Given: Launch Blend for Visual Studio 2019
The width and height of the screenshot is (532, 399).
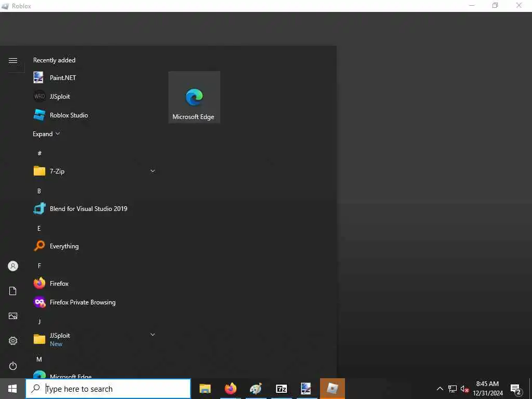Looking at the screenshot, I should coord(95,209).
